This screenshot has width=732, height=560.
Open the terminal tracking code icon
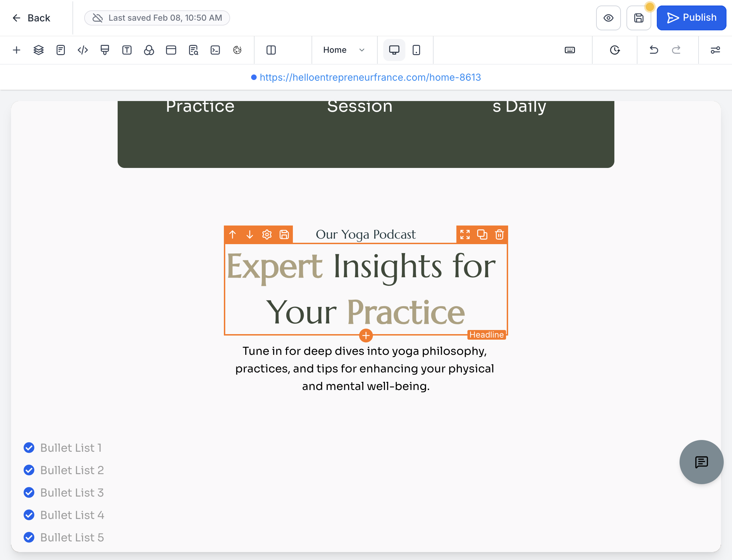pos(215,50)
